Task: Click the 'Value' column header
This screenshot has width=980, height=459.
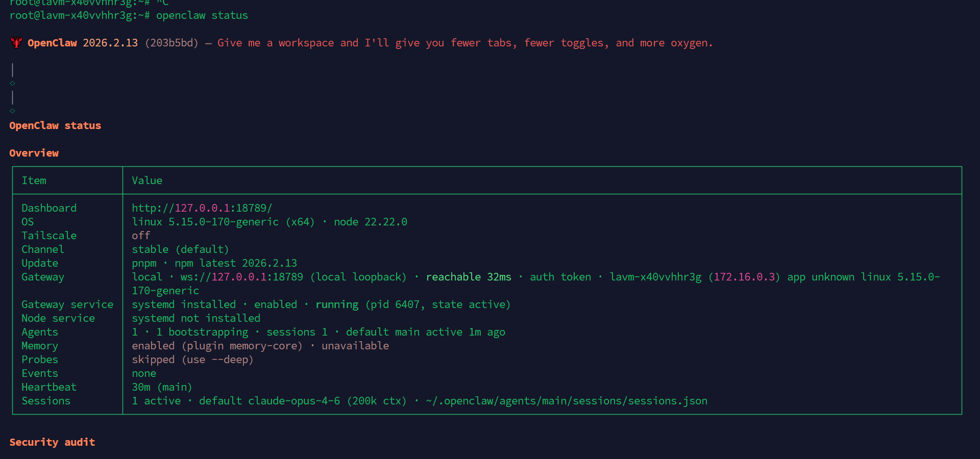Action: point(147,181)
